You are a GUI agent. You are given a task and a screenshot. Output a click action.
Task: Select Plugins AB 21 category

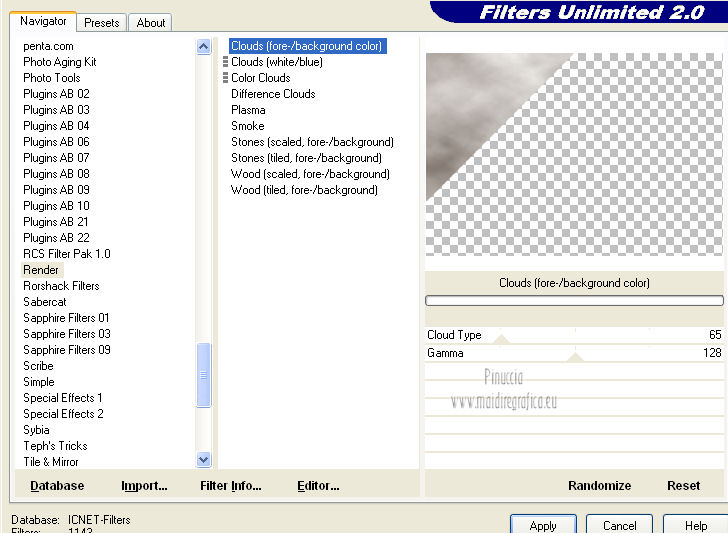point(56,222)
